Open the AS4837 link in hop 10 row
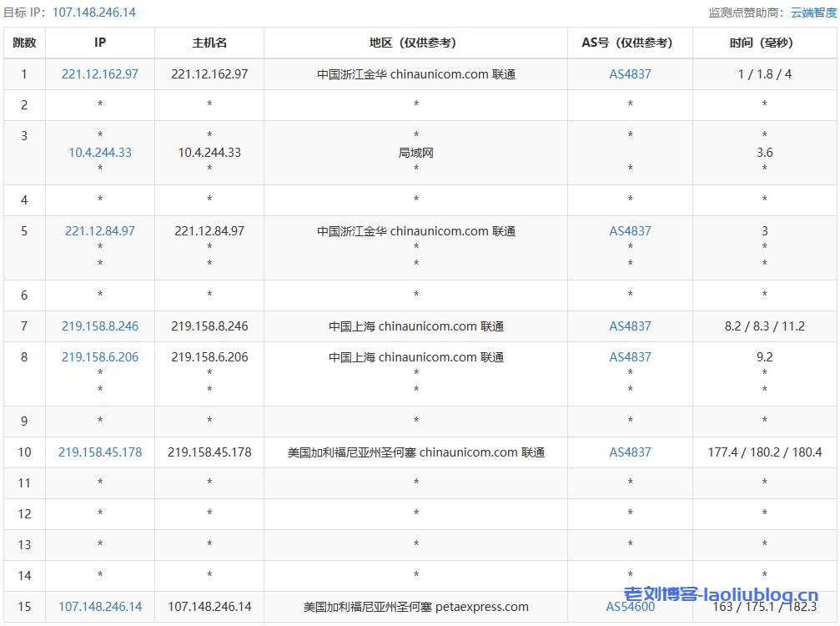Image resolution: width=840 pixels, height=626 pixels. click(x=630, y=452)
